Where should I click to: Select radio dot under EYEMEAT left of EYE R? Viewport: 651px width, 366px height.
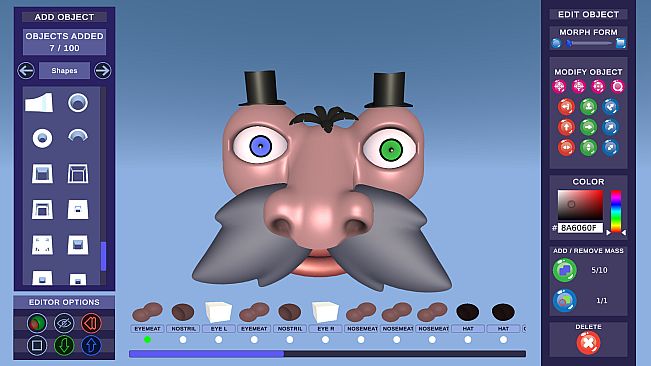point(254,339)
